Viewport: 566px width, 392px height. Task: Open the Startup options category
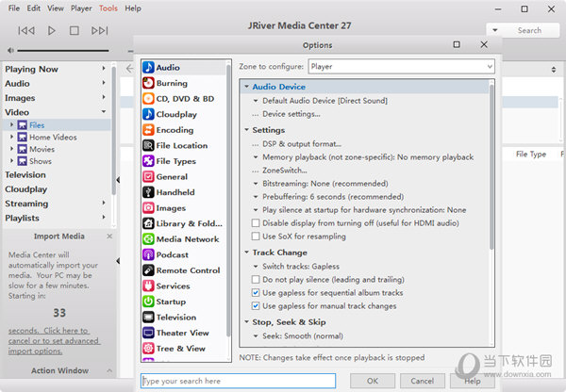(x=184, y=302)
